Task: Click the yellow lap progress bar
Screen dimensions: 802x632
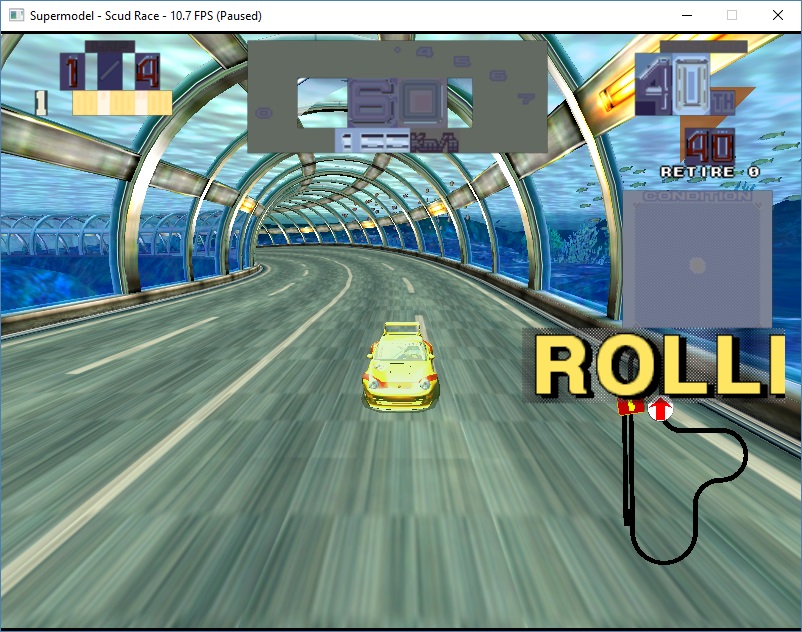Action: pyautogui.click(x=122, y=103)
